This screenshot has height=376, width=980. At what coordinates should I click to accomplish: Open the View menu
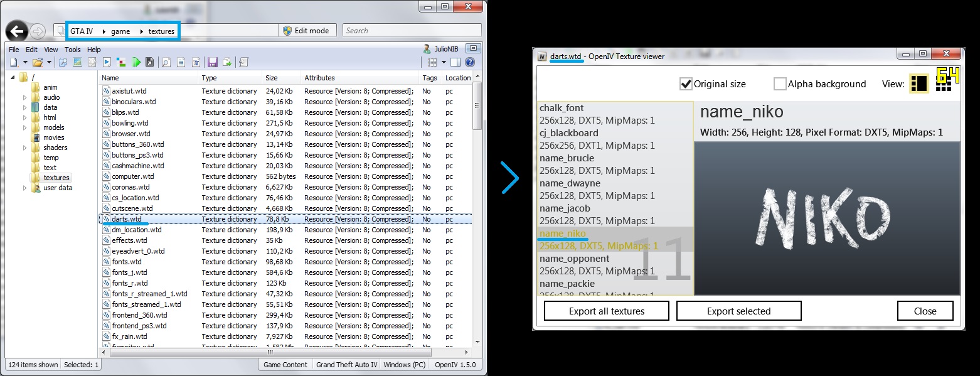click(x=51, y=50)
